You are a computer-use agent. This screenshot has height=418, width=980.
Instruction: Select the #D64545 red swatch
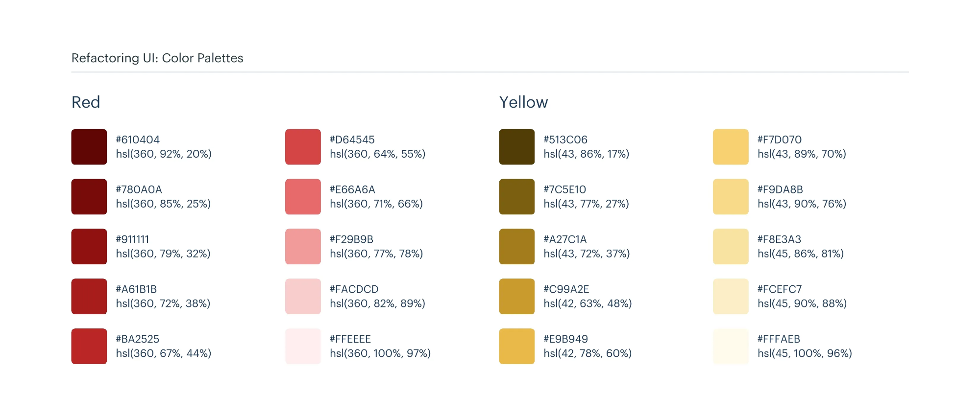tap(303, 147)
